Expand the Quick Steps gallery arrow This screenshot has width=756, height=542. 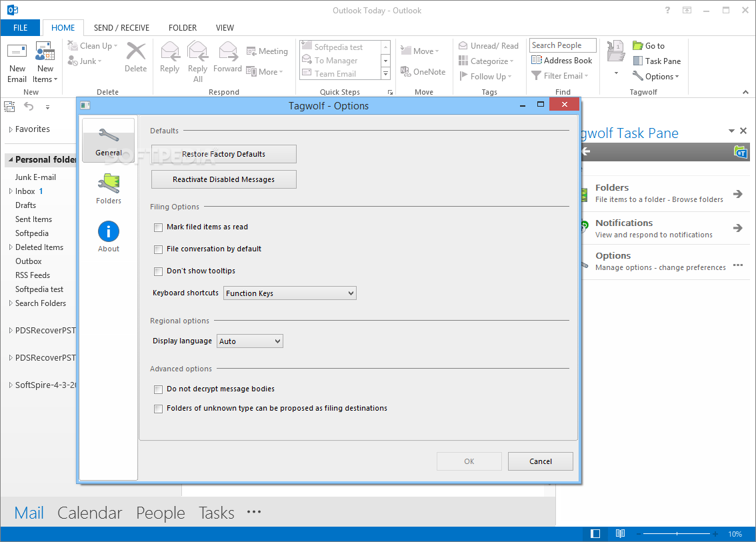385,74
